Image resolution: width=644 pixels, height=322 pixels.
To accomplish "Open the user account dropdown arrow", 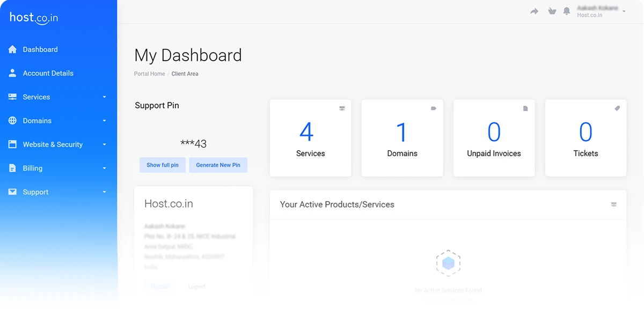I will click(624, 11).
